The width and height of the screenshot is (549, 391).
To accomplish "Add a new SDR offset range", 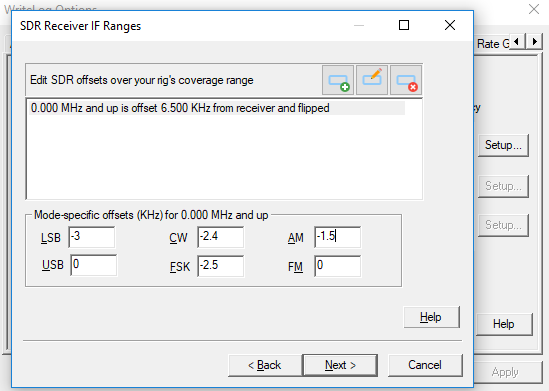I will click(338, 80).
